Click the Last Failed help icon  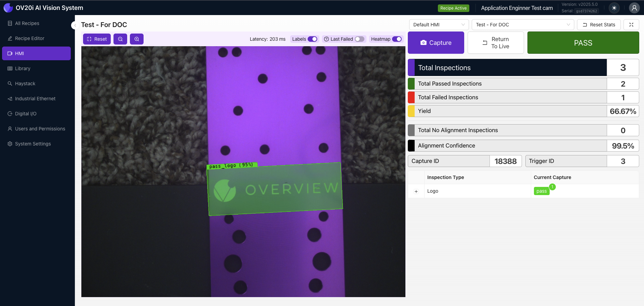click(x=326, y=39)
